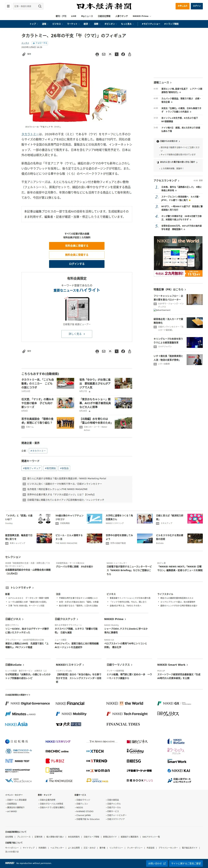Click the 詳しく見る button
The height and width of the screenshot is (868, 208).
point(76,334)
